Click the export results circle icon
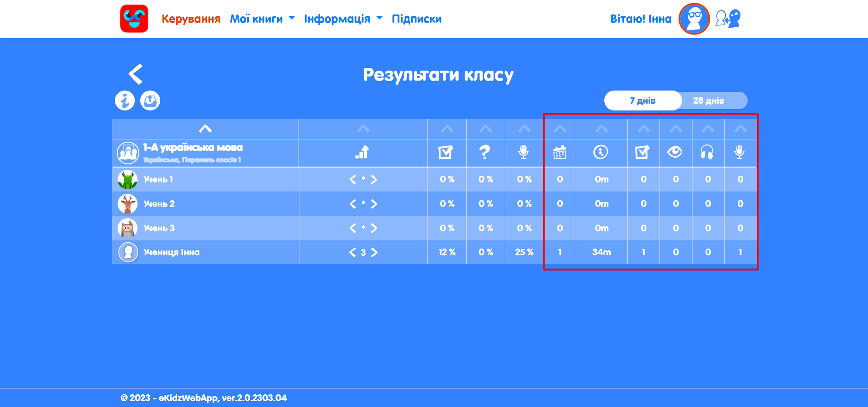 click(x=150, y=101)
